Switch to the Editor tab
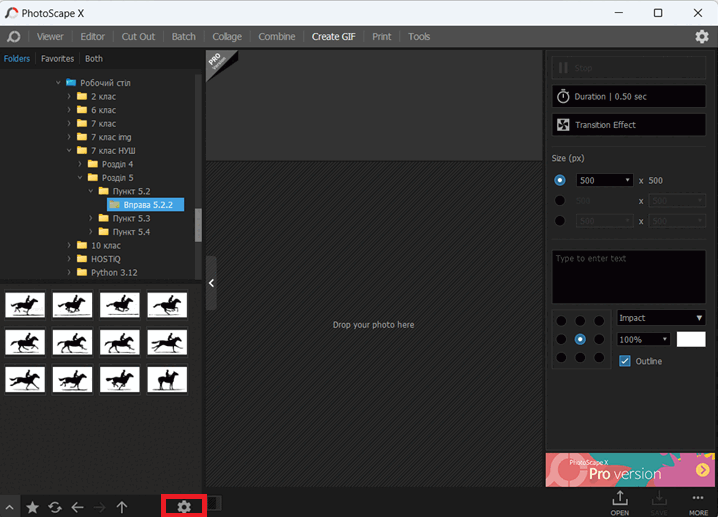Screen dimensions: 718x517 click(92, 37)
